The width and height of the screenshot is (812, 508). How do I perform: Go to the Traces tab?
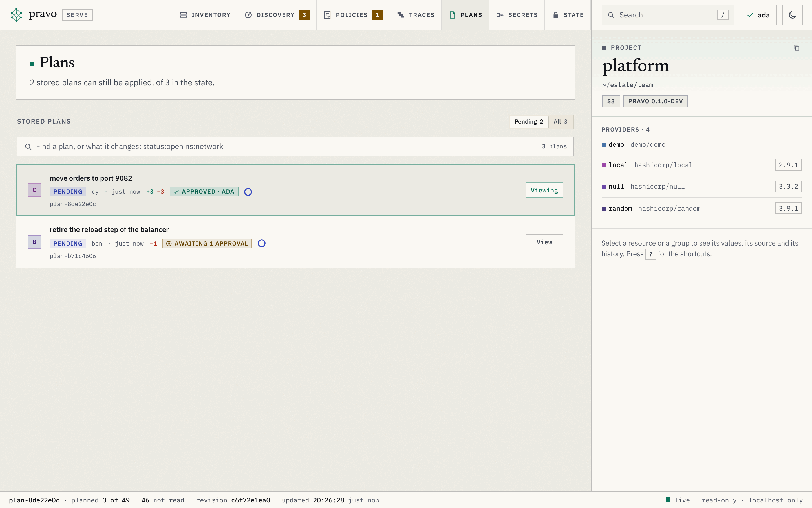pyautogui.click(x=416, y=15)
